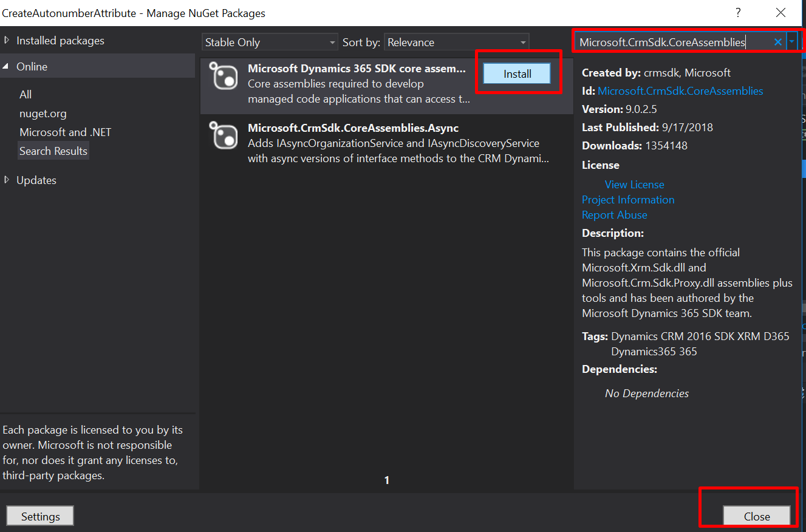Image resolution: width=806 pixels, height=532 pixels.
Task: Select Microsoft and .NET source
Action: [66, 132]
